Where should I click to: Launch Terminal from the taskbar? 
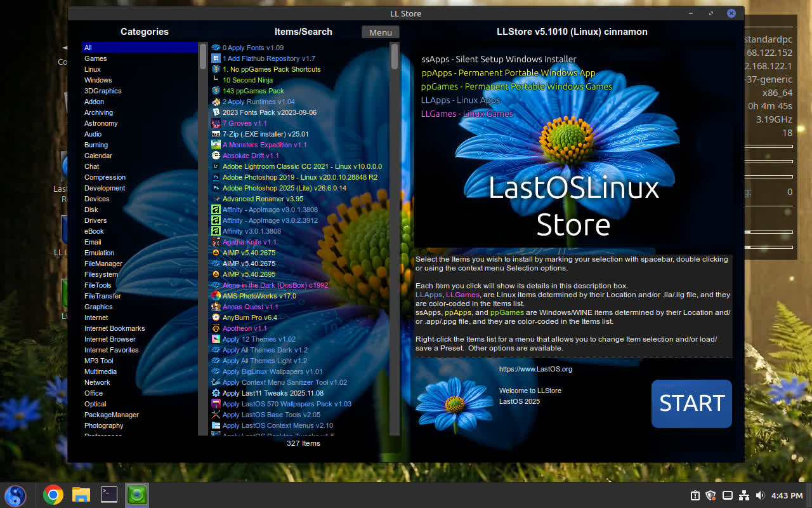(x=109, y=495)
